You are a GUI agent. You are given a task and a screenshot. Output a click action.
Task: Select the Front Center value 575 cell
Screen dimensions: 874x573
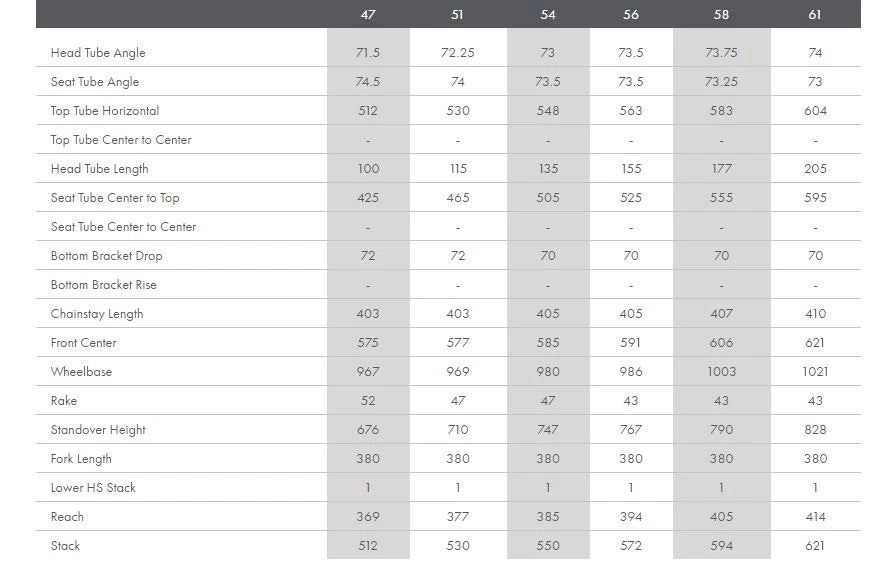367,343
